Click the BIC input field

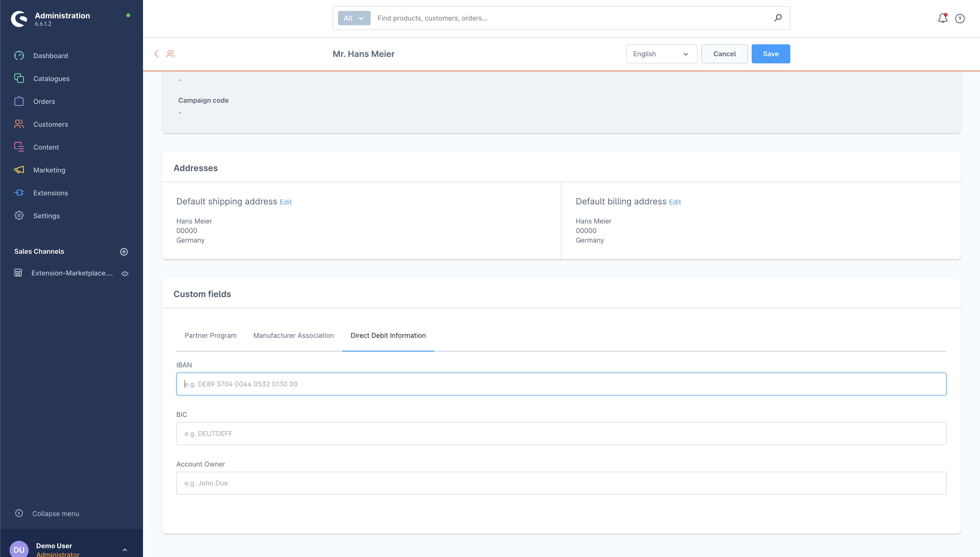point(561,433)
